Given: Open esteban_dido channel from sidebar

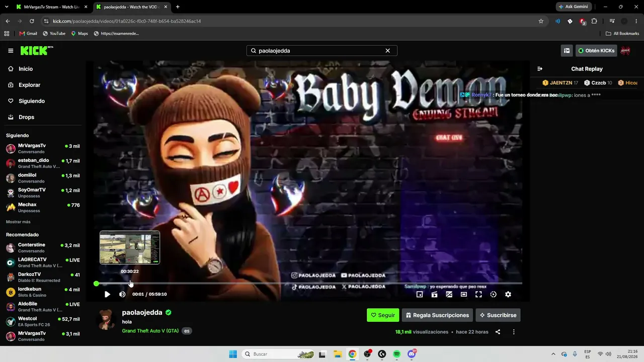Looking at the screenshot, I should (43, 163).
